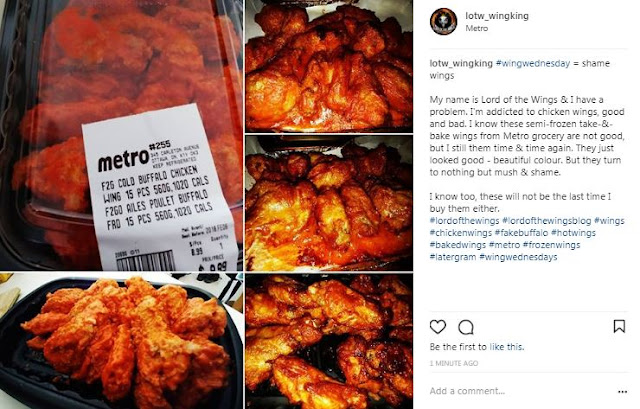
Task: Click the bottom-left plated orange wings photo
Action: point(121,341)
